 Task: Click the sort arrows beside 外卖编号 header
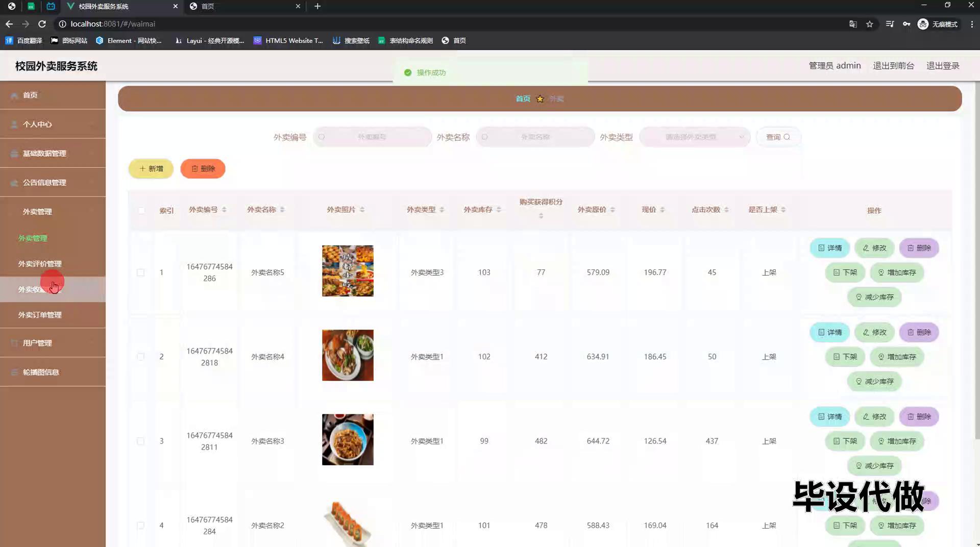(x=224, y=210)
